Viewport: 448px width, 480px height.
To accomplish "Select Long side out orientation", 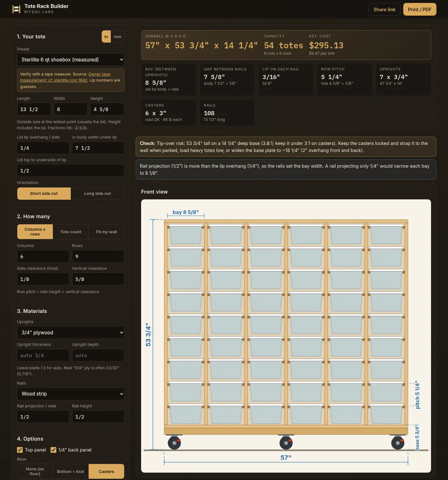I will coord(97,194).
